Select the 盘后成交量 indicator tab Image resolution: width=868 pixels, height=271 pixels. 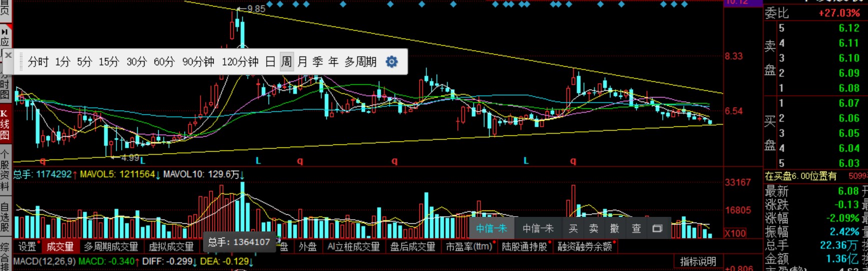pos(413,246)
